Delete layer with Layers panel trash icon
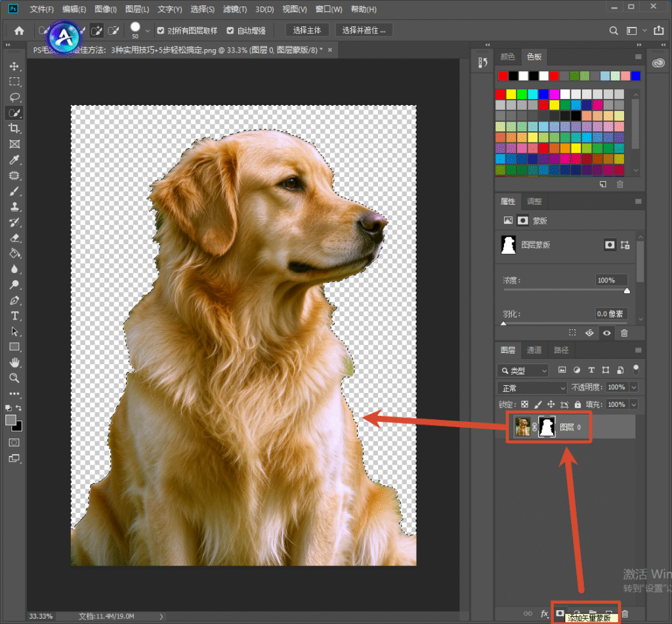The width and height of the screenshot is (672, 624). point(625,614)
